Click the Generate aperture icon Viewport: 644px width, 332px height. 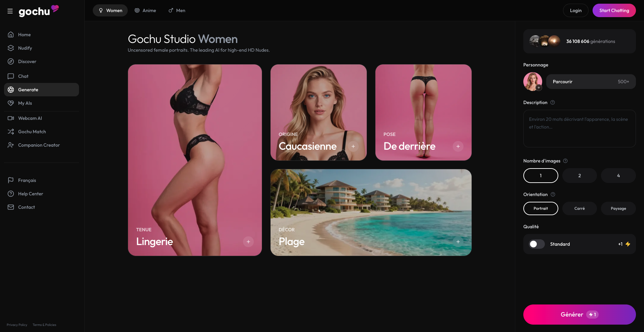pos(11,90)
